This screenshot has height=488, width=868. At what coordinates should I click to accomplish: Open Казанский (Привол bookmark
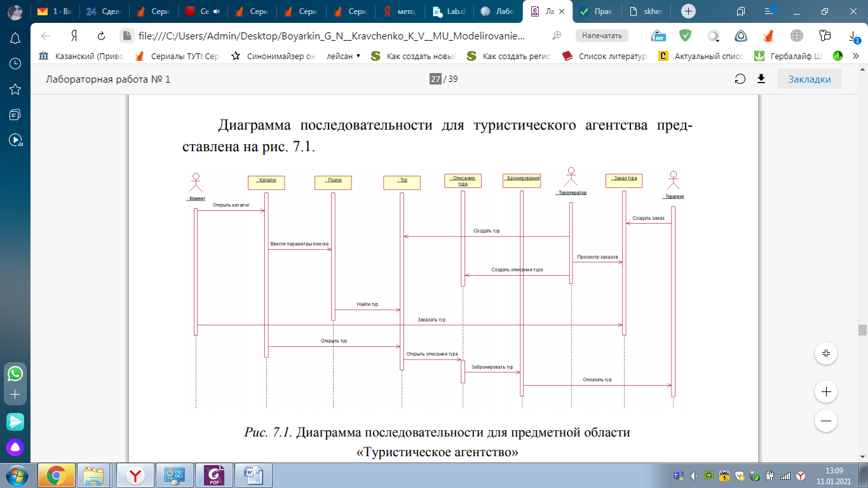coord(81,56)
